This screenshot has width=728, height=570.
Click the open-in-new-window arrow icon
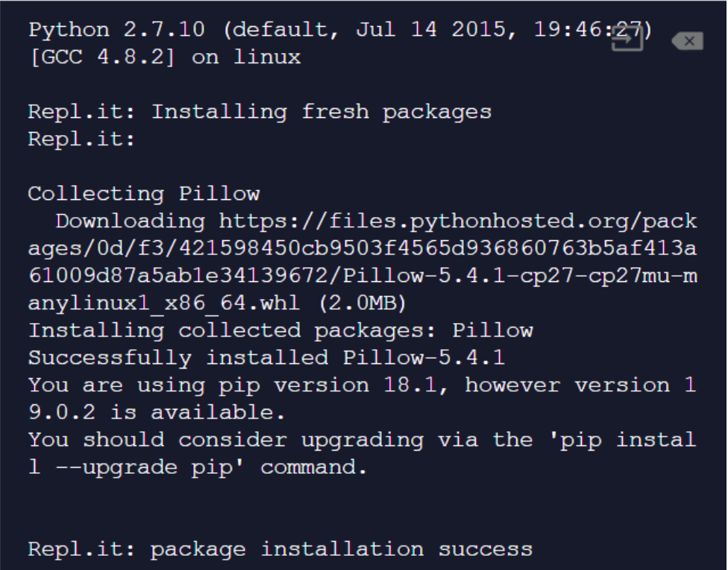coord(627,40)
